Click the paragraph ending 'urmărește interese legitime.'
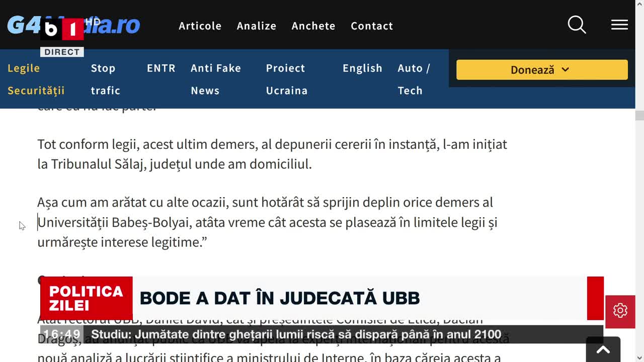Viewport: 644px width, 362px height. pos(268,222)
